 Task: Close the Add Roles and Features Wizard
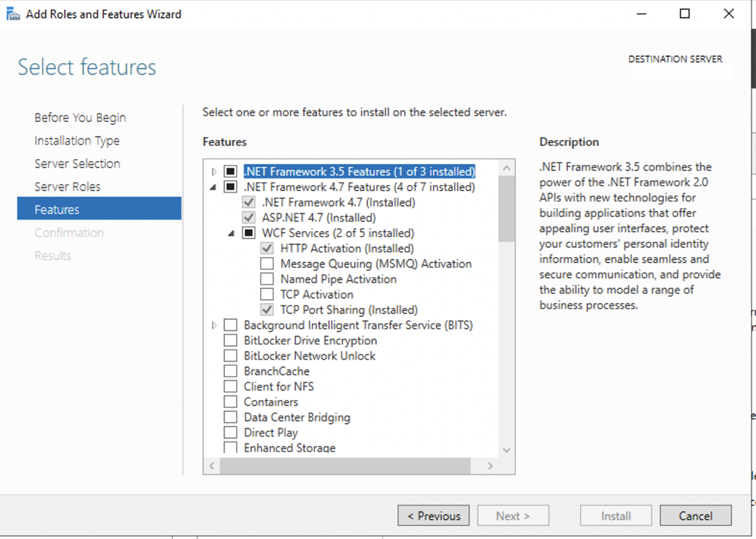click(728, 14)
